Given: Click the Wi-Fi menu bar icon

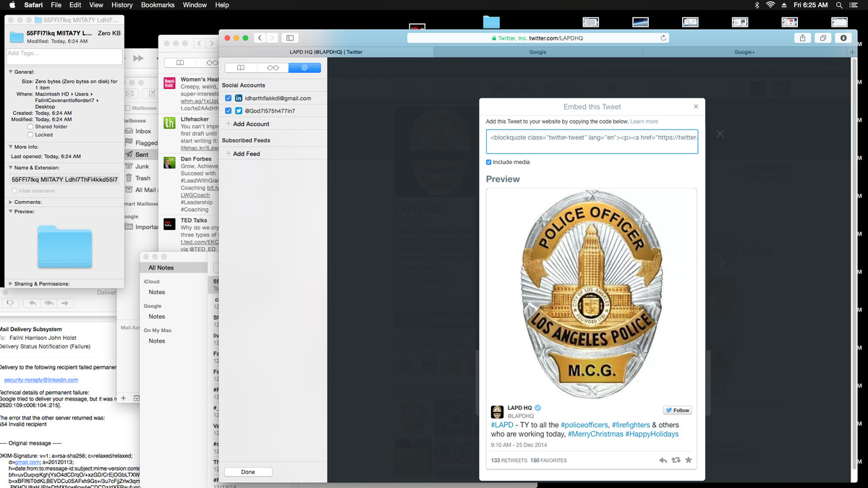Looking at the screenshot, I should point(770,4).
